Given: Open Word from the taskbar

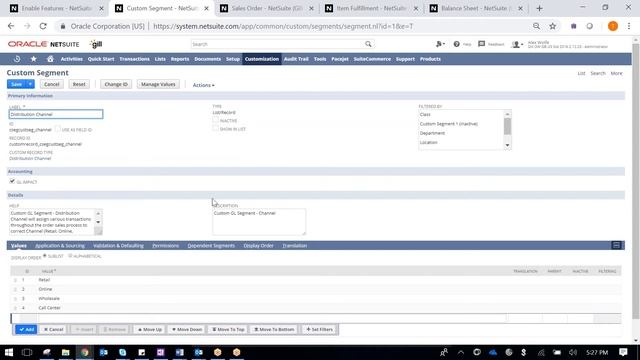Looking at the screenshot, I should [180, 352].
